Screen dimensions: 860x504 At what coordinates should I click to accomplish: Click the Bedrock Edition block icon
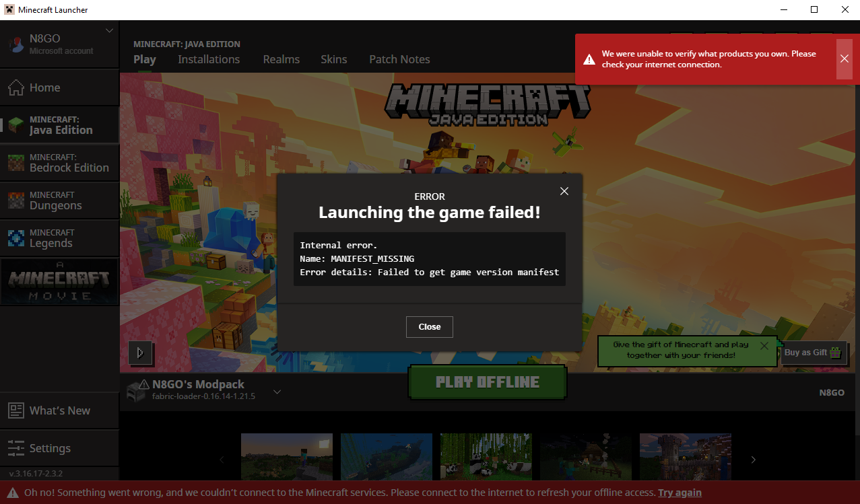[16, 163]
